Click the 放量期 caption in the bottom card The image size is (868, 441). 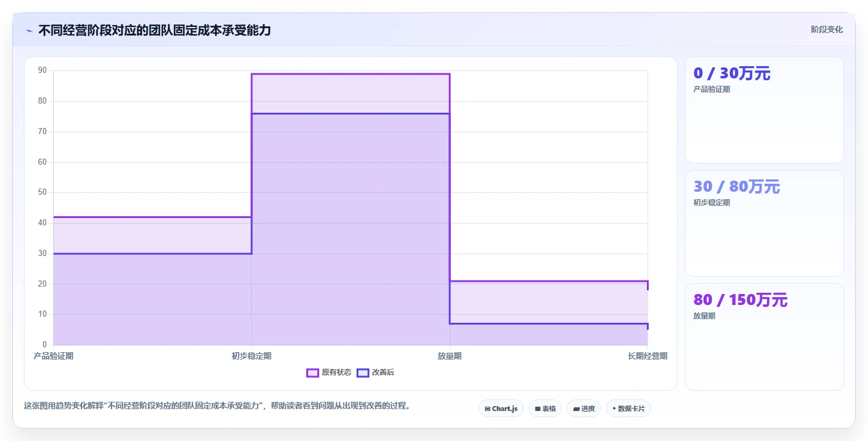coord(704,316)
